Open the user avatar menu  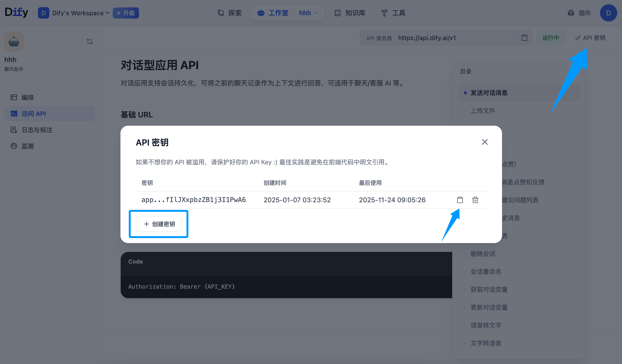608,13
